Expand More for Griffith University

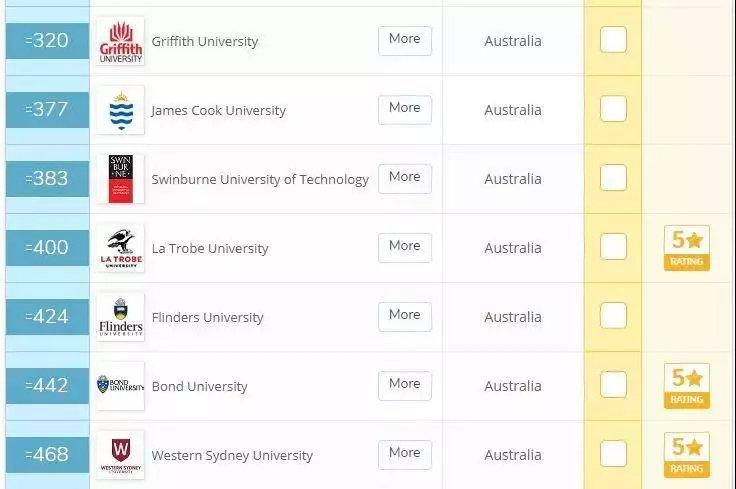tap(405, 41)
